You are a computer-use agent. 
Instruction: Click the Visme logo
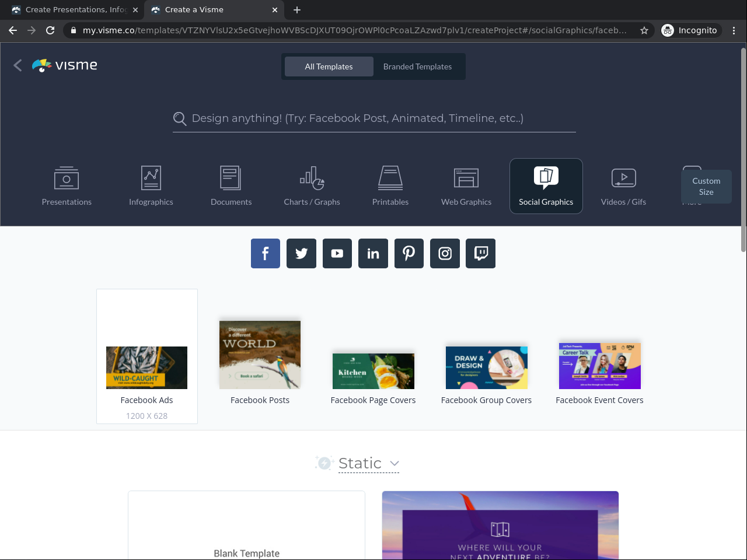pos(65,65)
